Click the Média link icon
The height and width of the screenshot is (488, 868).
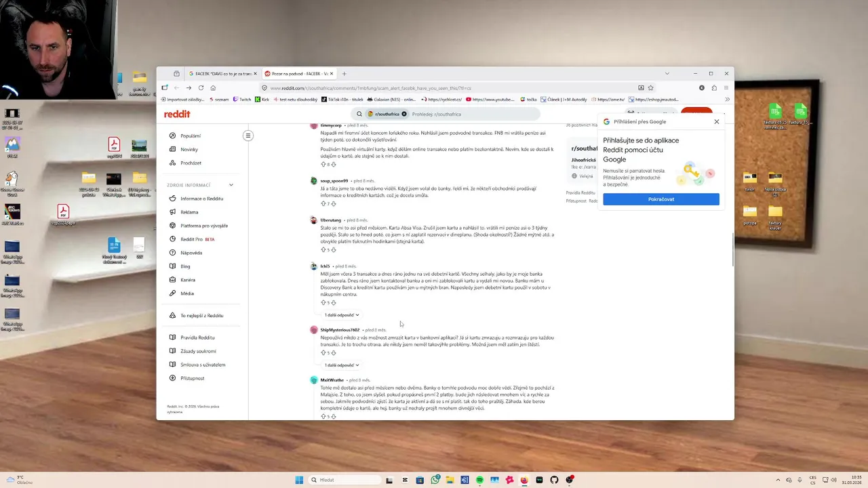tap(172, 293)
